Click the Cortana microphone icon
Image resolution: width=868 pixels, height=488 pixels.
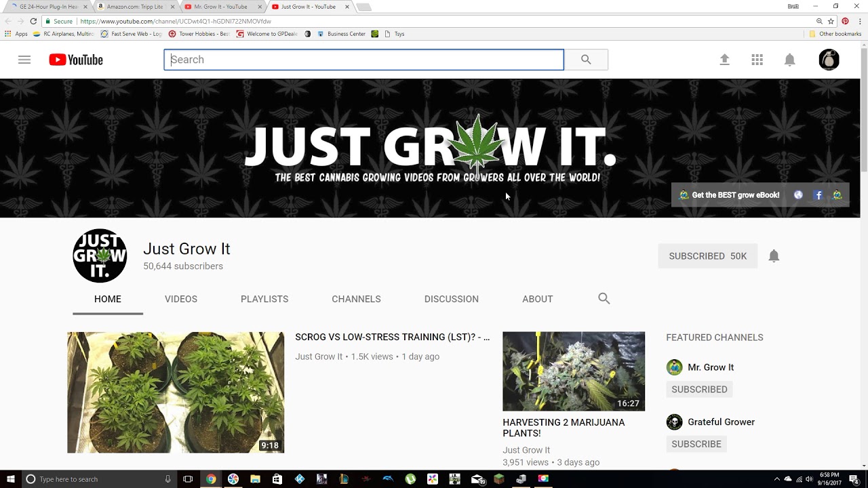click(167, 479)
